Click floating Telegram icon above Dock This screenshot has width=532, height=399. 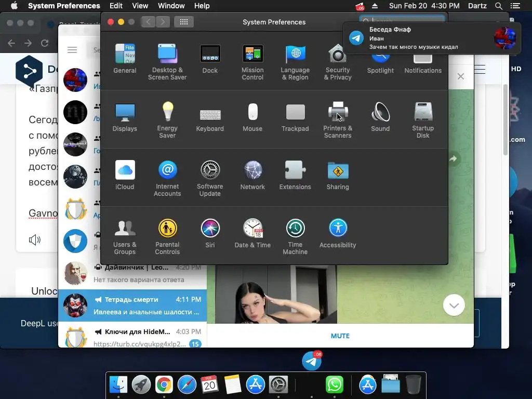pos(312,361)
